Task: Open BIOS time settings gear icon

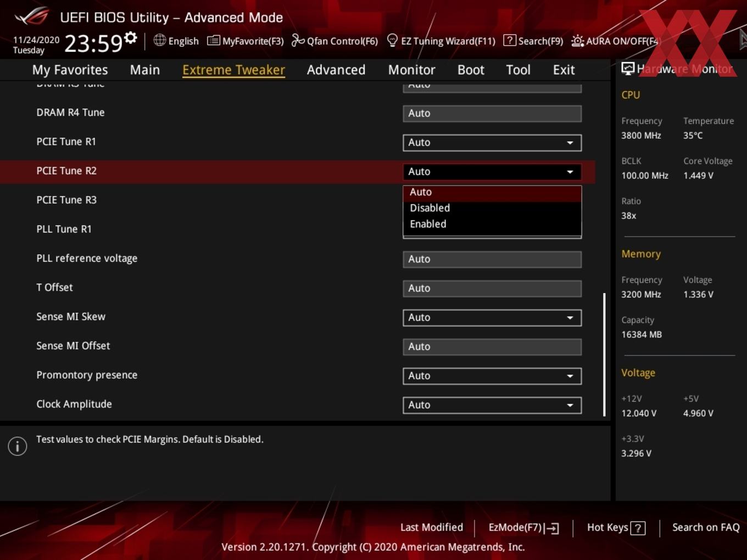Action: [131, 38]
